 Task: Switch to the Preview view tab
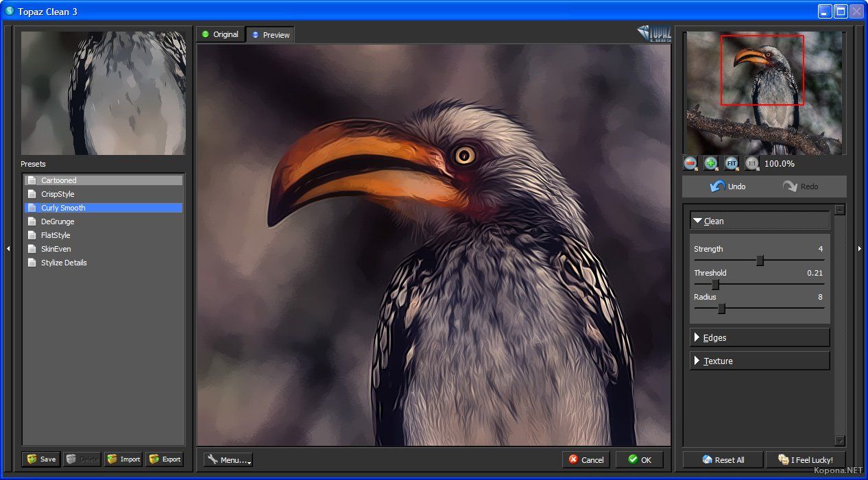270,34
